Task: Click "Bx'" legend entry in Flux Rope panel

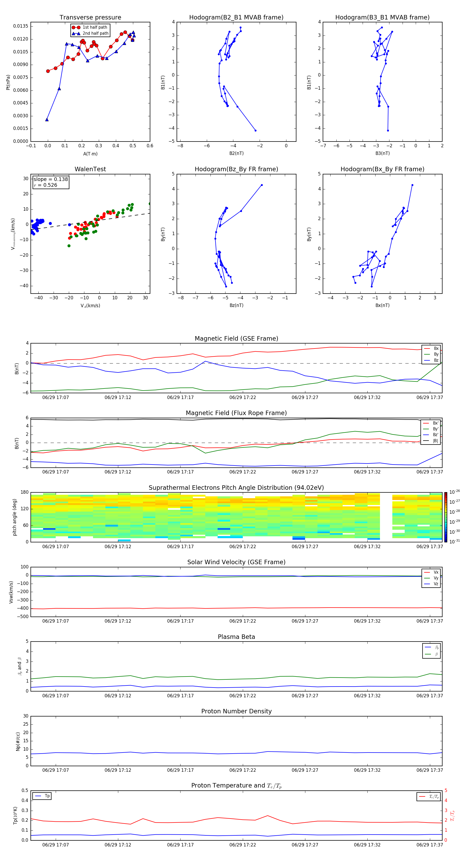Action: point(431,423)
